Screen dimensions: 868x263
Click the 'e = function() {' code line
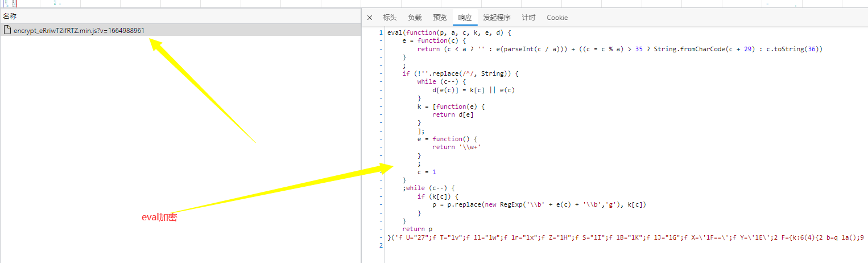(x=447, y=139)
